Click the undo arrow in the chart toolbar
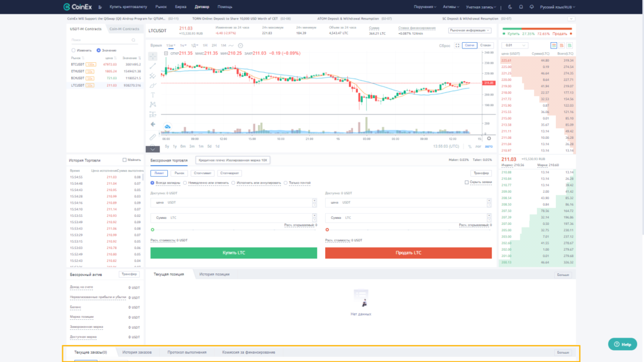Image resolution: width=644 pixels, height=362 pixels. [x=153, y=124]
